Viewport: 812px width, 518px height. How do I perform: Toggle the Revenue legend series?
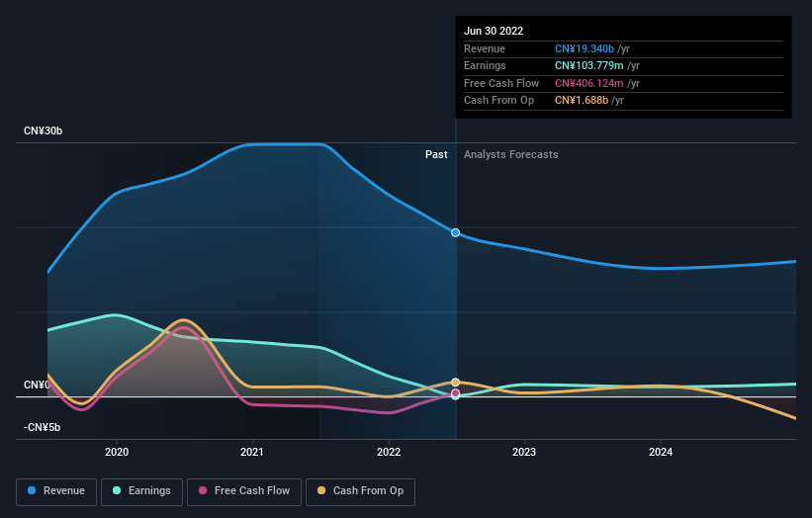(x=56, y=491)
